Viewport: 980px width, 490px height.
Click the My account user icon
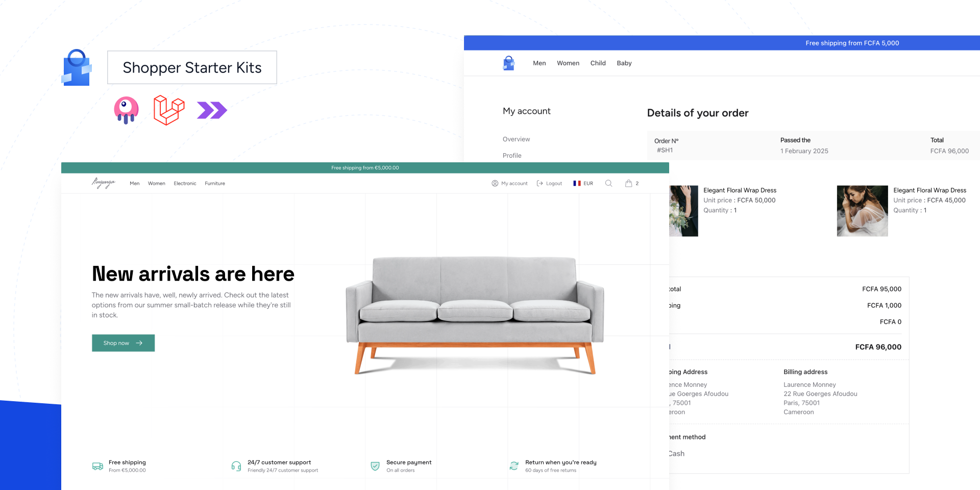pyautogui.click(x=494, y=183)
